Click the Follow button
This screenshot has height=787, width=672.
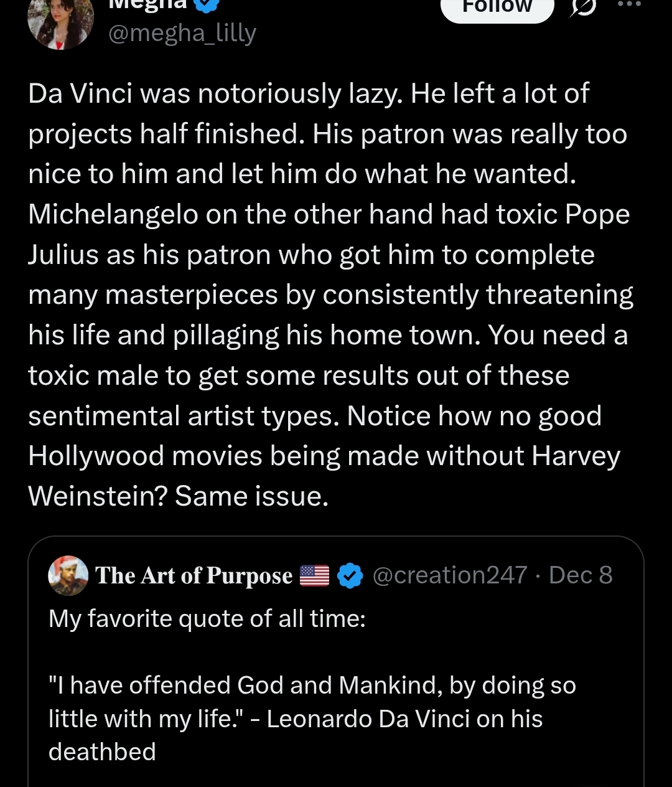coord(497,7)
